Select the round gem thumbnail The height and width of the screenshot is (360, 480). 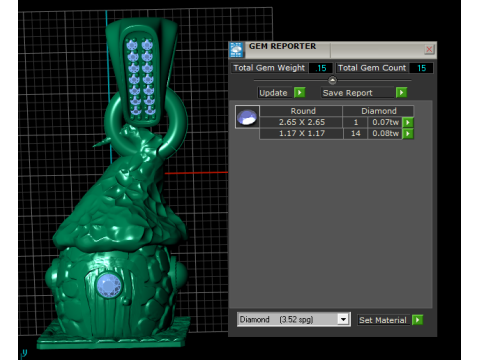[x=247, y=117]
